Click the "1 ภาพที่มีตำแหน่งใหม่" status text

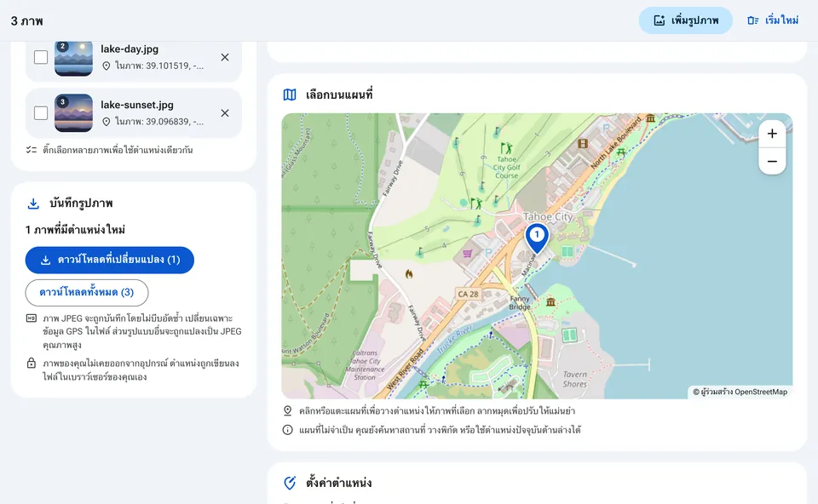pyautogui.click(x=75, y=230)
